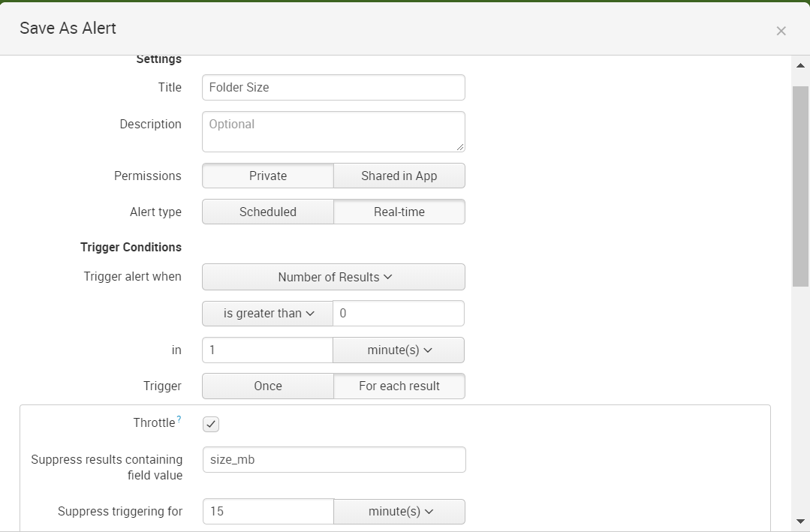Open the minute(s) dropdown next to '1'

[x=399, y=350]
